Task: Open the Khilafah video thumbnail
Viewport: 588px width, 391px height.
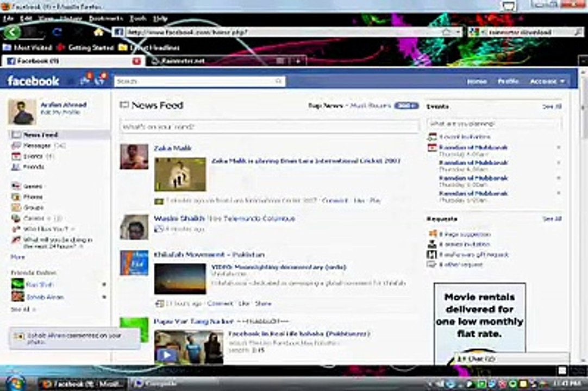Action: (180, 279)
